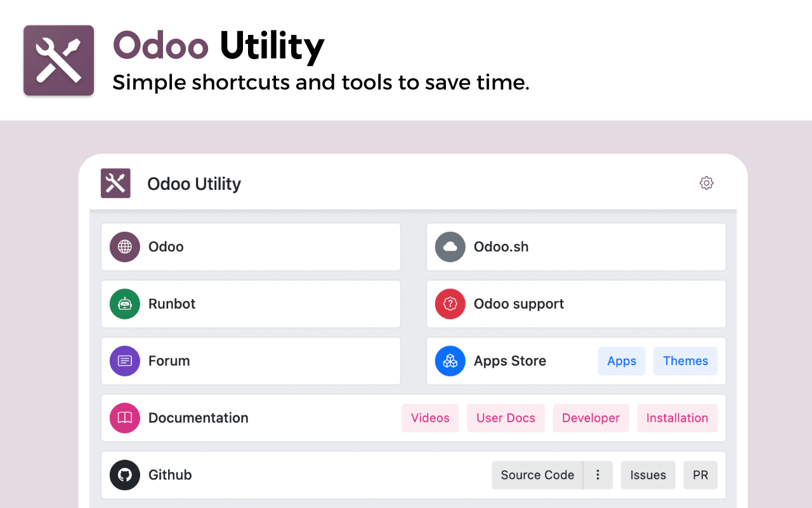Screen dimensions: 812x508
Task: Click the Odoo Utility toolbox logo in the header
Action: 115,183
